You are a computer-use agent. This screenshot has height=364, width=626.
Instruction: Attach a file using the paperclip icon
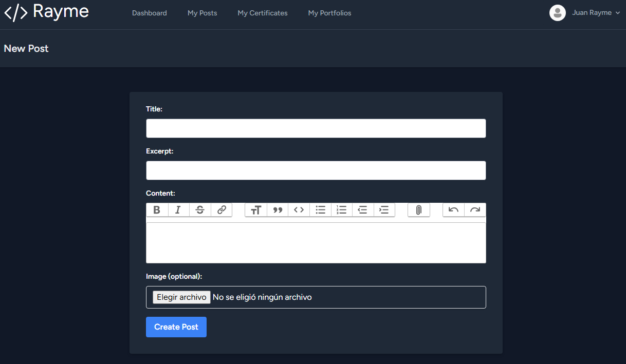[x=419, y=210]
